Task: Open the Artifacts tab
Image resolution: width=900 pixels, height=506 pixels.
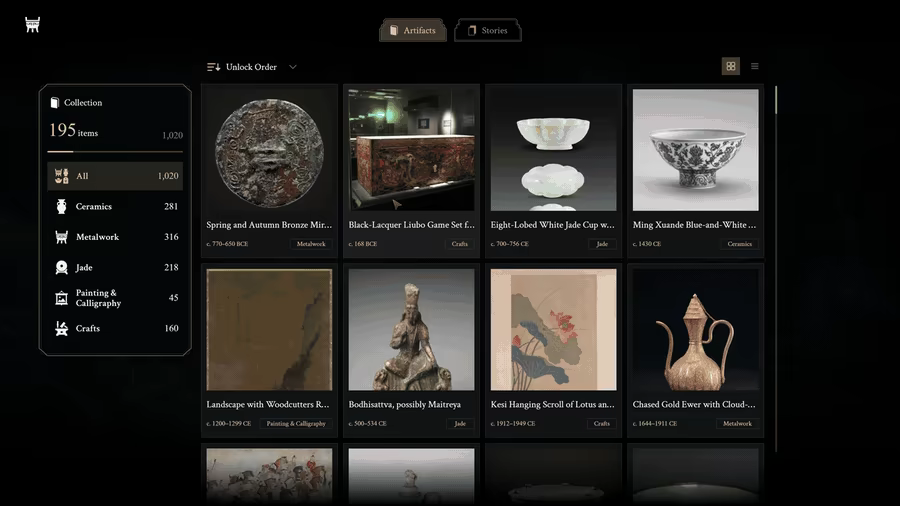Action: click(413, 30)
